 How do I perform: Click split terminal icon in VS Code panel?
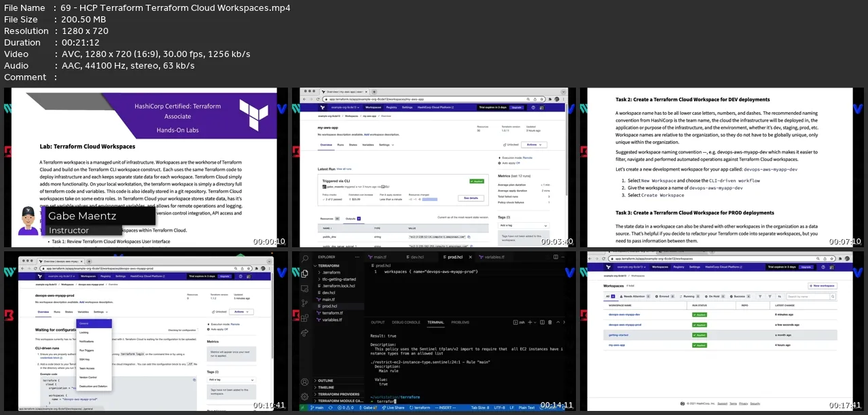pyautogui.click(x=542, y=323)
